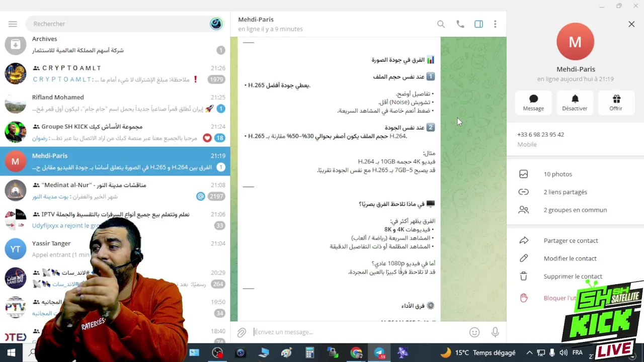
Task: Click Désactiver to mute notifications
Action: 575,103
